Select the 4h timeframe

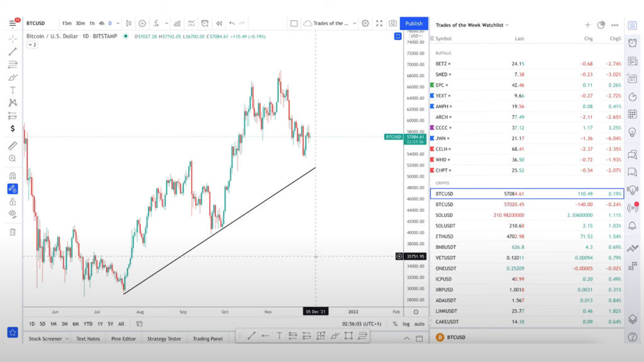(x=101, y=23)
